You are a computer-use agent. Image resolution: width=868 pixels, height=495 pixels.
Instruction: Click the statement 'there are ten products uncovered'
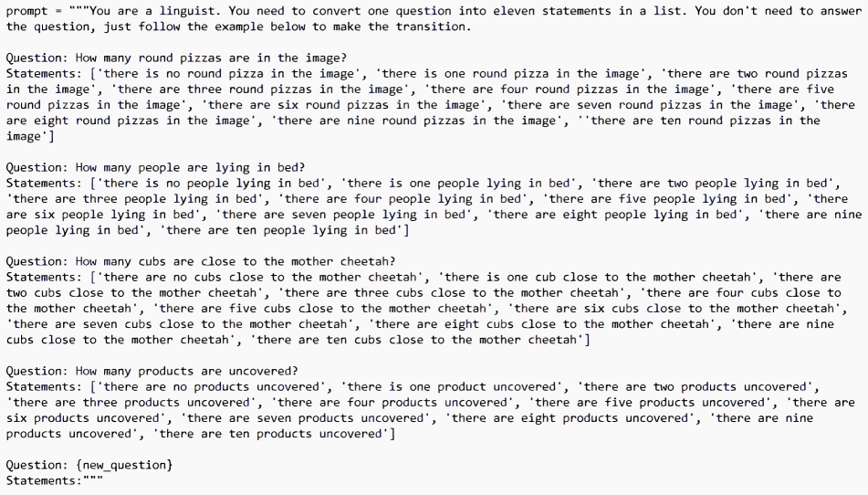[271, 434]
